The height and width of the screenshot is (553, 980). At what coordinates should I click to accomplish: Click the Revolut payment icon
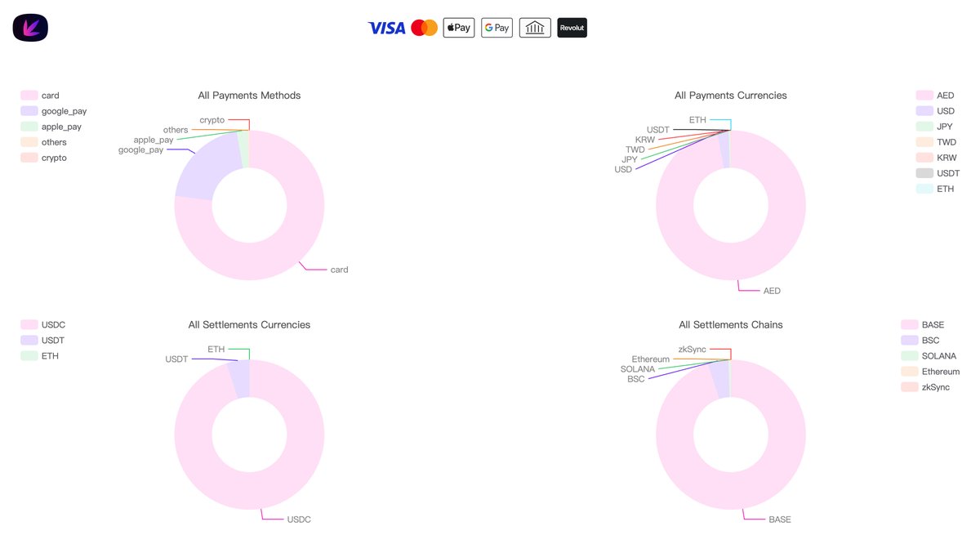click(572, 28)
